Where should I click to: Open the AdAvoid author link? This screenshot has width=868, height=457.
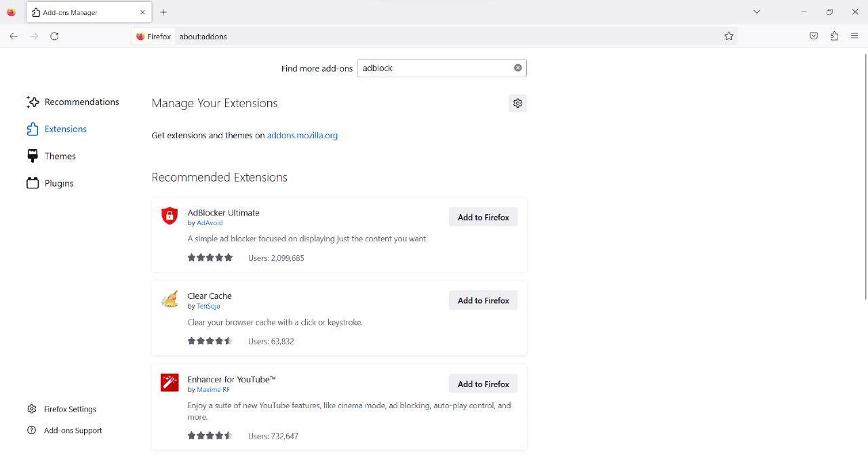coord(210,223)
